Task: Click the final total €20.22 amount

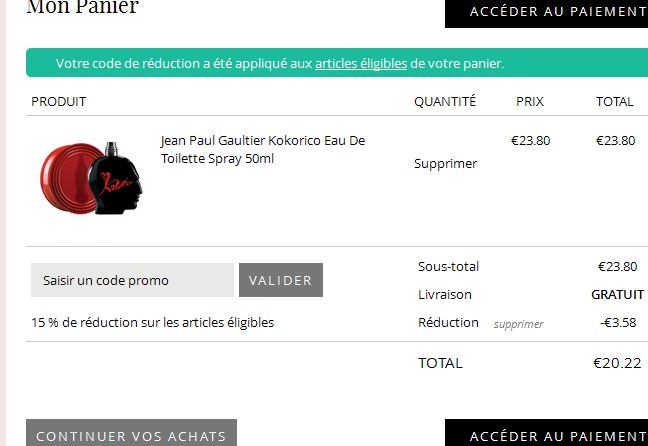Action: tap(617, 363)
